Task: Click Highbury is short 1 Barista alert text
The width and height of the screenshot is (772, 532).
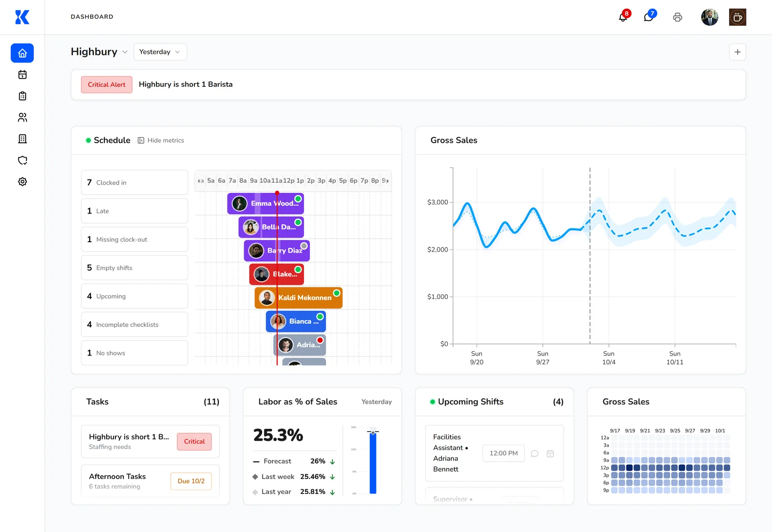Action: [186, 84]
